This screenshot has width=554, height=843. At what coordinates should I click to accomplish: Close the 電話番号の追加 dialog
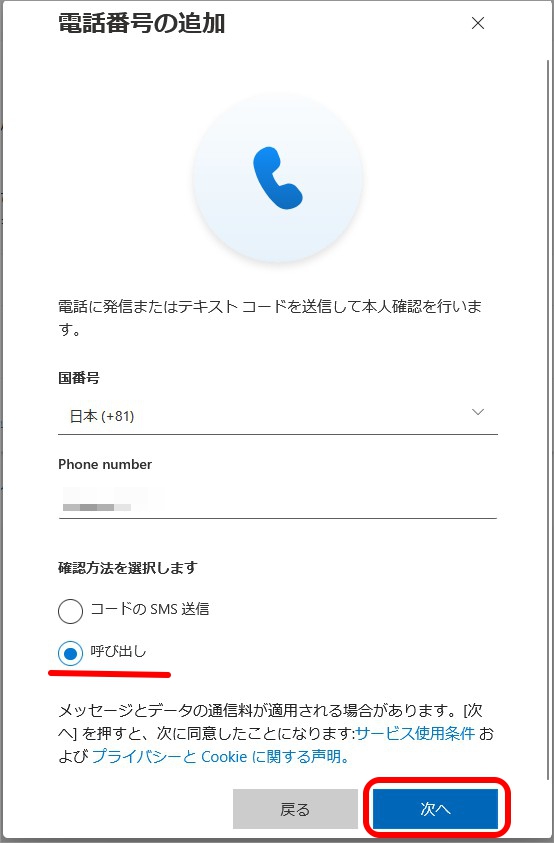(478, 23)
